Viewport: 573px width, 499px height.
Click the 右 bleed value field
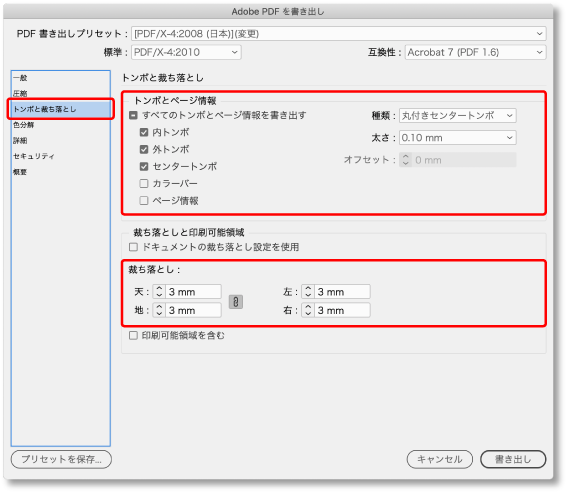(342, 310)
